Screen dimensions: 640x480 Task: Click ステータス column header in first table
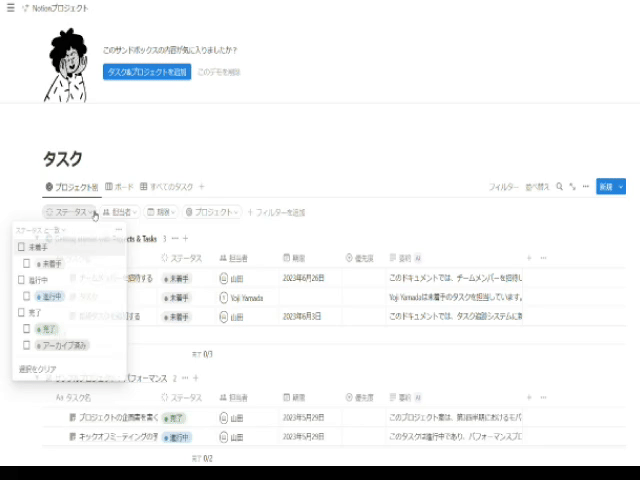point(182,258)
